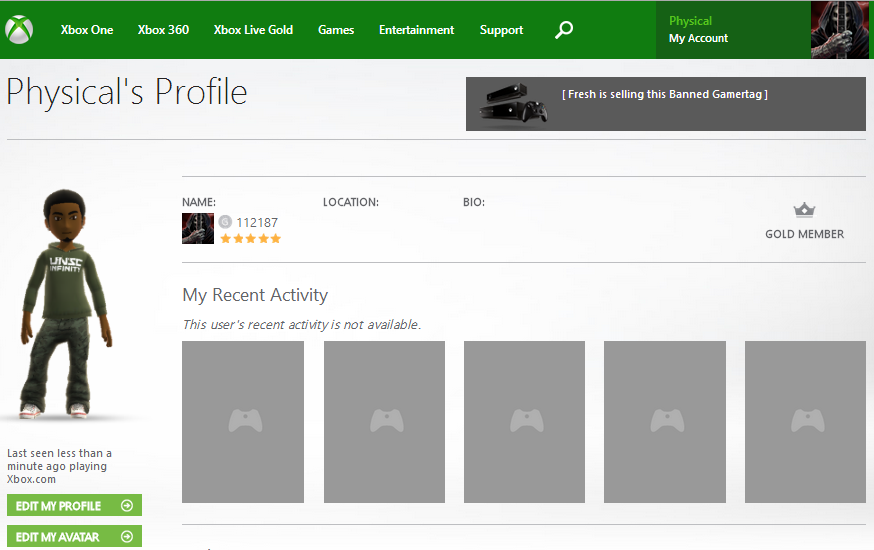Open the Support menu

tap(501, 30)
